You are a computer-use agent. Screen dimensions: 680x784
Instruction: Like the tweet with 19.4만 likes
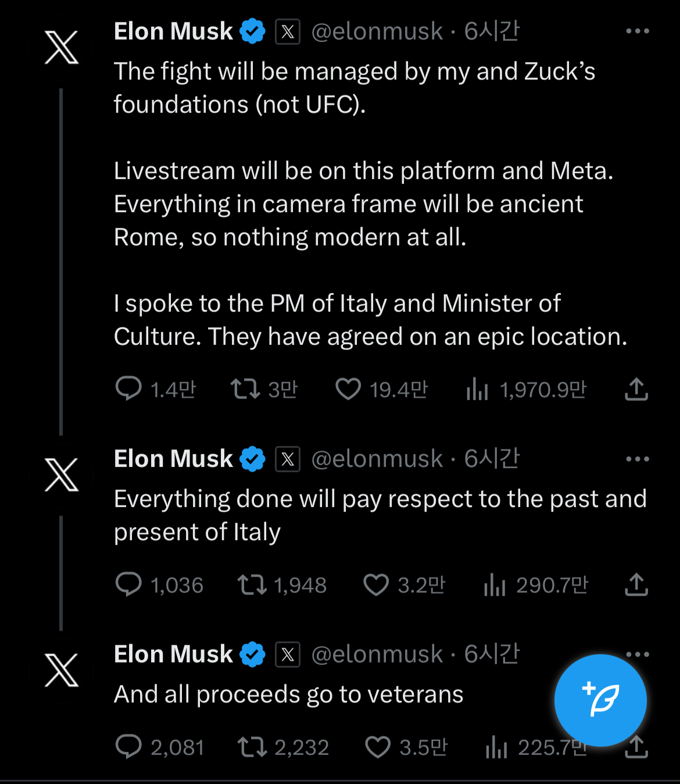(x=348, y=389)
